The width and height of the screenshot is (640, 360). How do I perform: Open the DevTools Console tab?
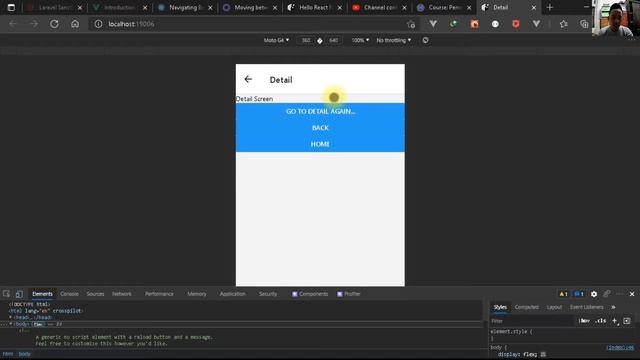pyautogui.click(x=69, y=294)
